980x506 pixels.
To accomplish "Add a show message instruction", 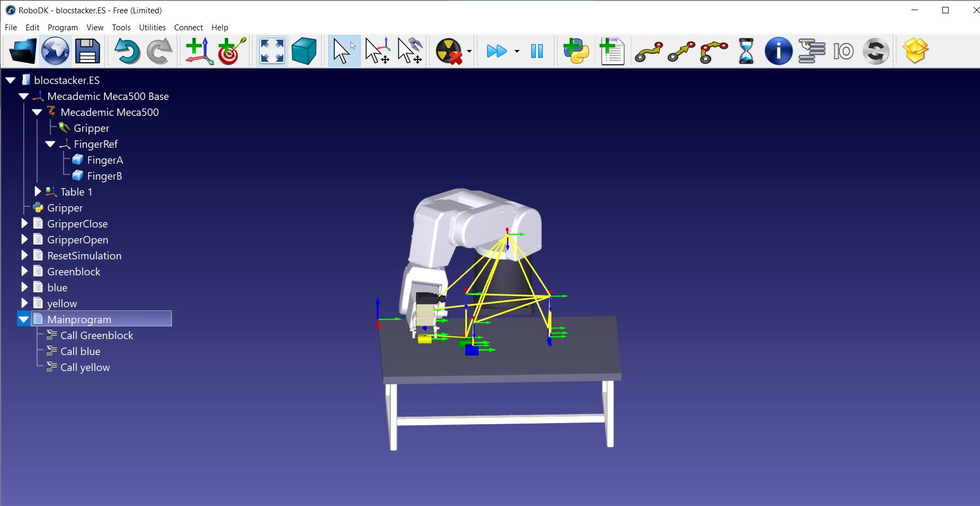I will (x=778, y=51).
